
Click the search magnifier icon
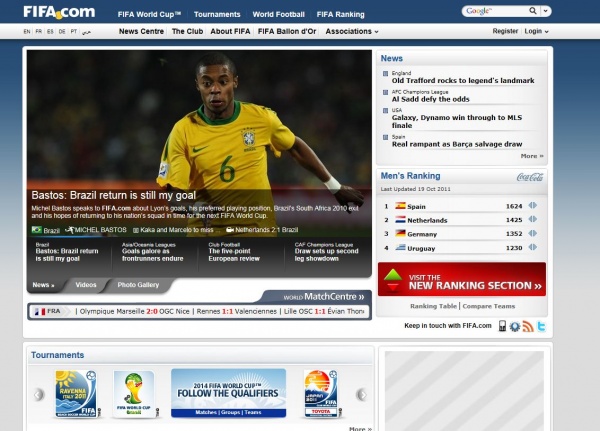(x=533, y=11)
